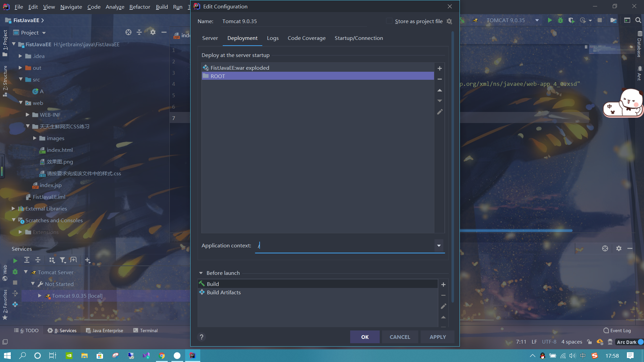Edit the deployment artifact with the pencil icon
The image size is (644, 362).
point(440,112)
